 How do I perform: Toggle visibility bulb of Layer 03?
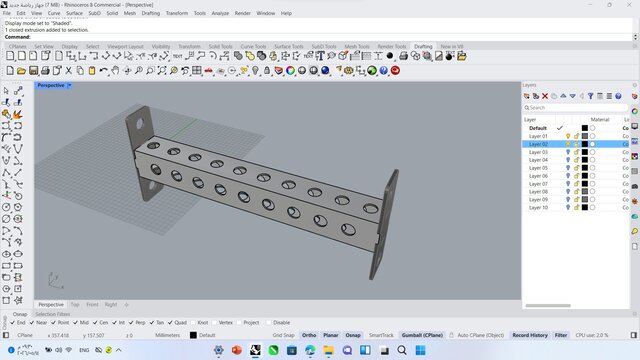click(x=568, y=152)
